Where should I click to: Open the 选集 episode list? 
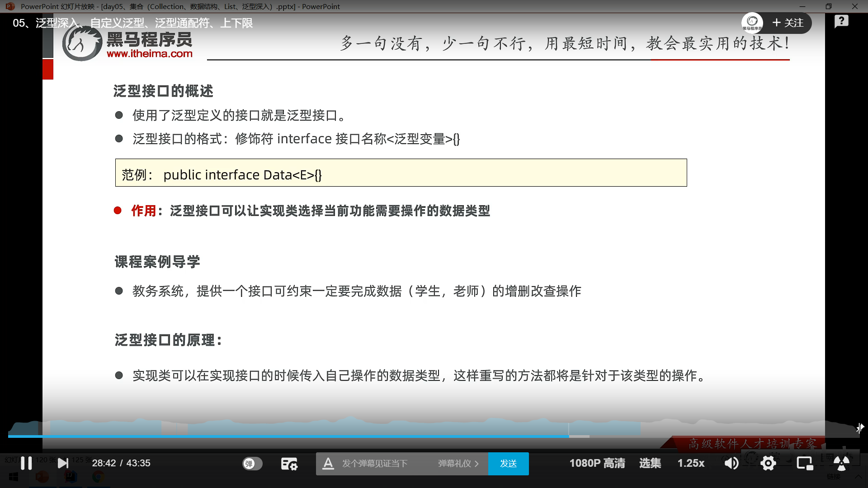click(650, 463)
